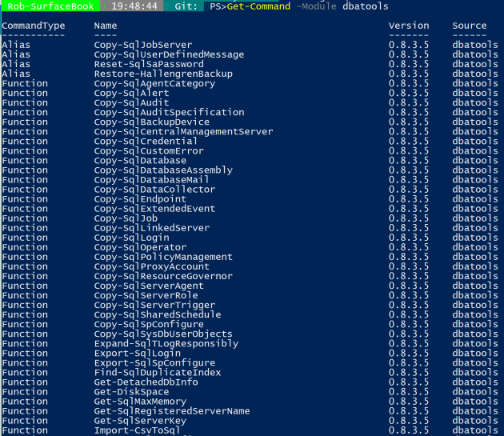Click version 0.8.3.5 in Copy-SqlJobServer row
This screenshot has width=504, height=436.
[x=409, y=45]
